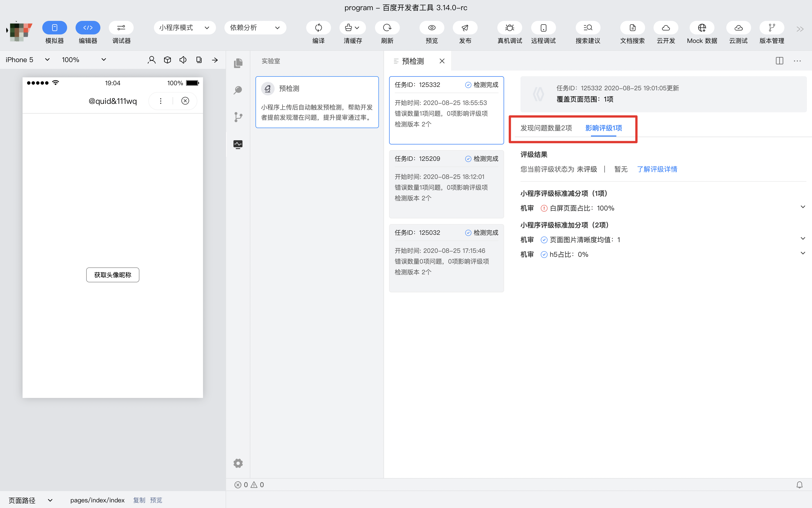Open the iPhone 5 device dropdown
The width and height of the screenshot is (812, 508).
point(28,60)
